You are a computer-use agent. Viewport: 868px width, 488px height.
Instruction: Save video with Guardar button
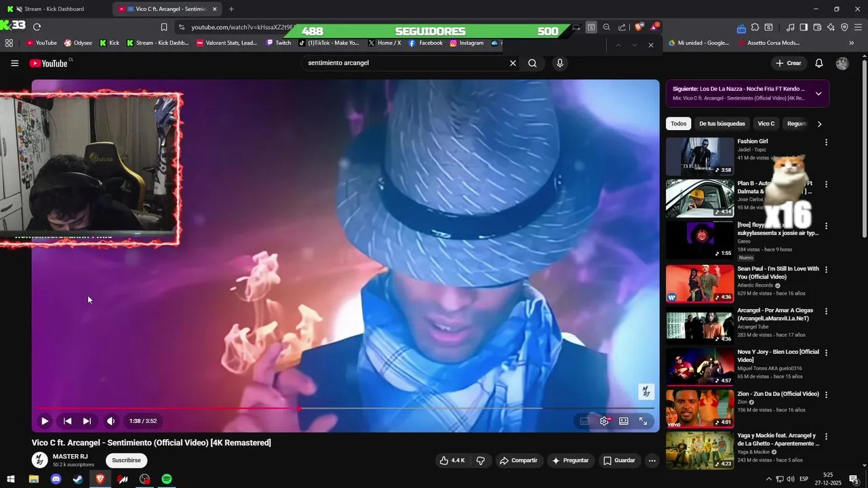(x=619, y=460)
